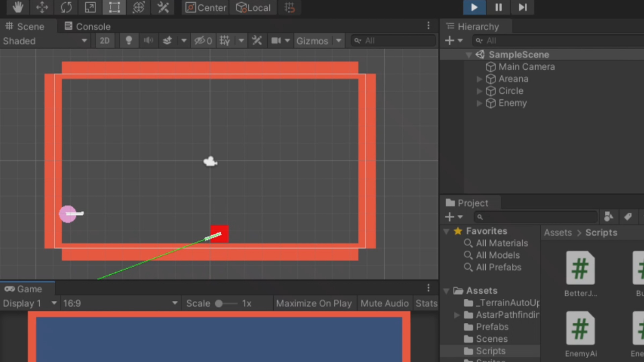Open the Gizmos dropdown
This screenshot has height=362, width=644.
tap(339, 40)
